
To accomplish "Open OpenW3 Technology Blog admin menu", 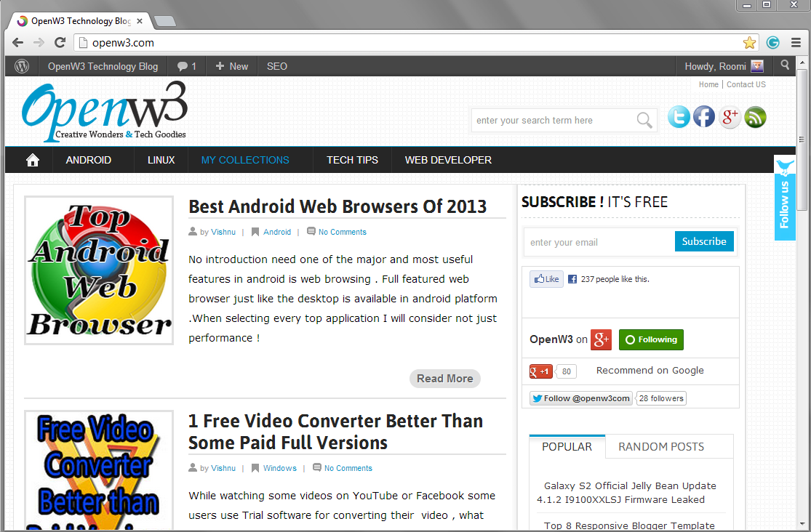I will click(x=103, y=66).
